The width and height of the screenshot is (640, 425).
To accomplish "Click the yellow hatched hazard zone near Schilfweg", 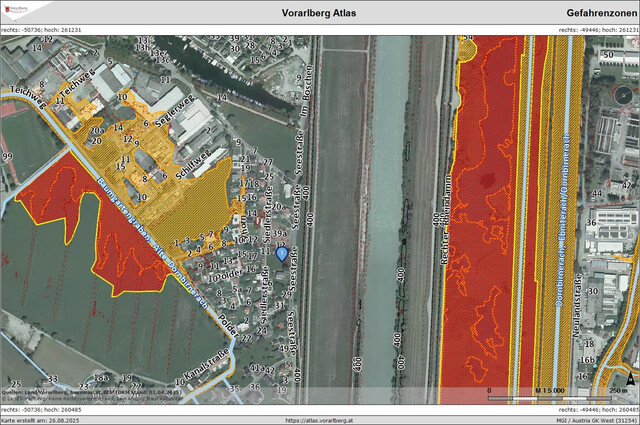I will click(x=190, y=195).
